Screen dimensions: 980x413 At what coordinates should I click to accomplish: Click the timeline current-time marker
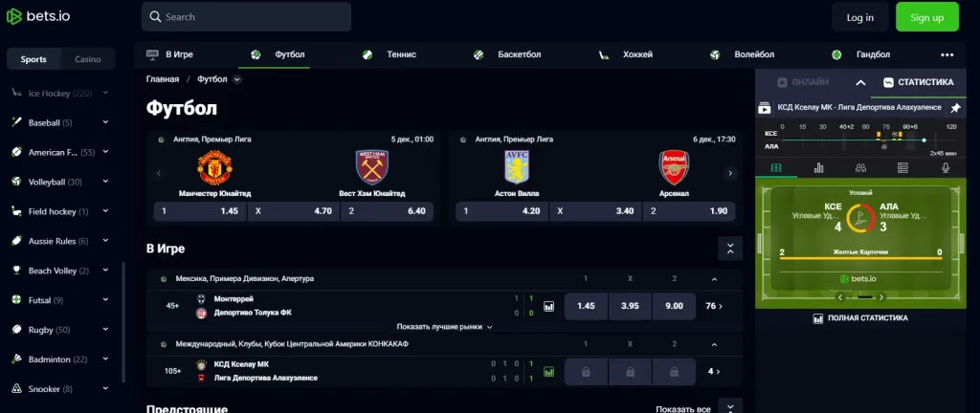[x=924, y=141]
